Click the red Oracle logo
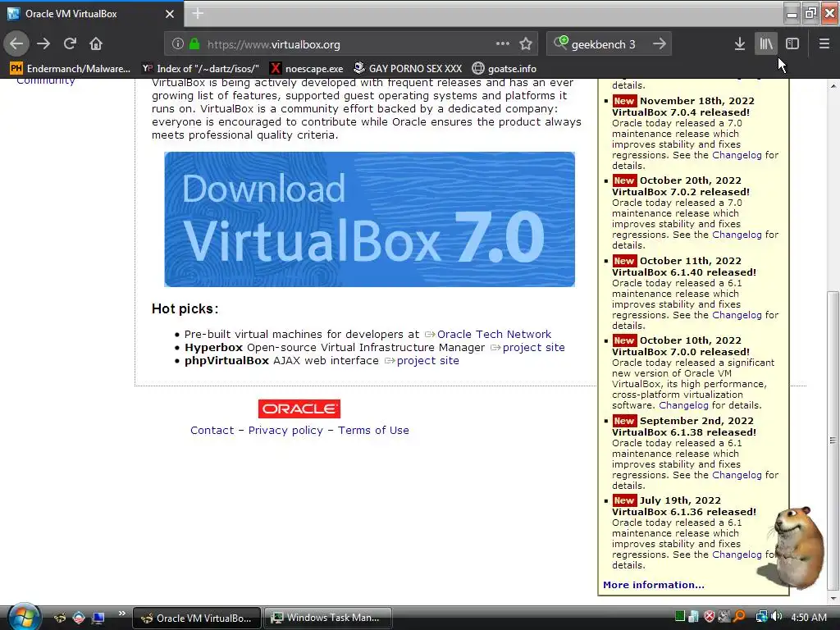 pos(299,409)
